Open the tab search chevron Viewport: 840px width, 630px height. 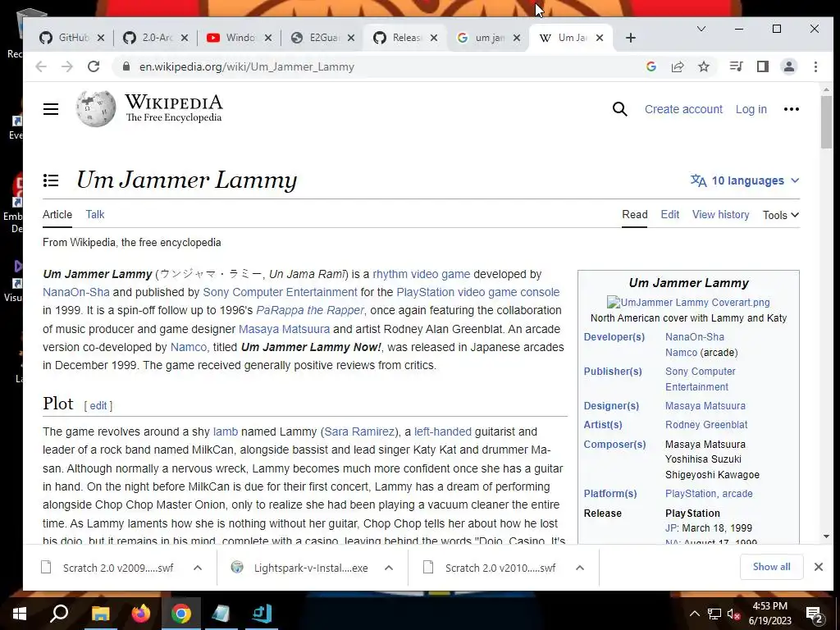click(701, 29)
